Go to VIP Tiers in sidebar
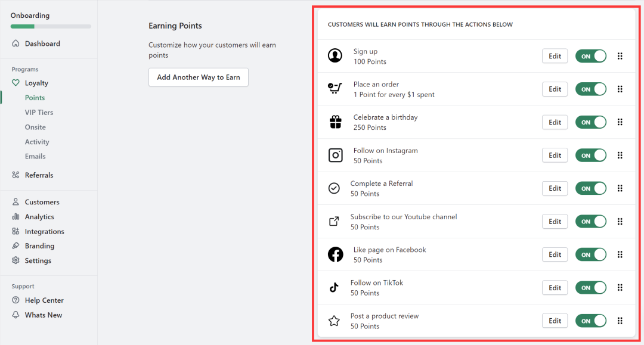The width and height of the screenshot is (644, 345). (39, 113)
